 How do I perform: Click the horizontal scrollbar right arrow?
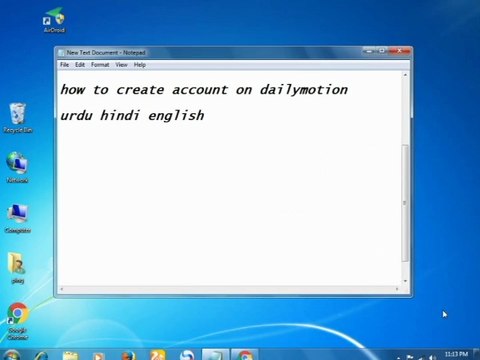[397, 289]
